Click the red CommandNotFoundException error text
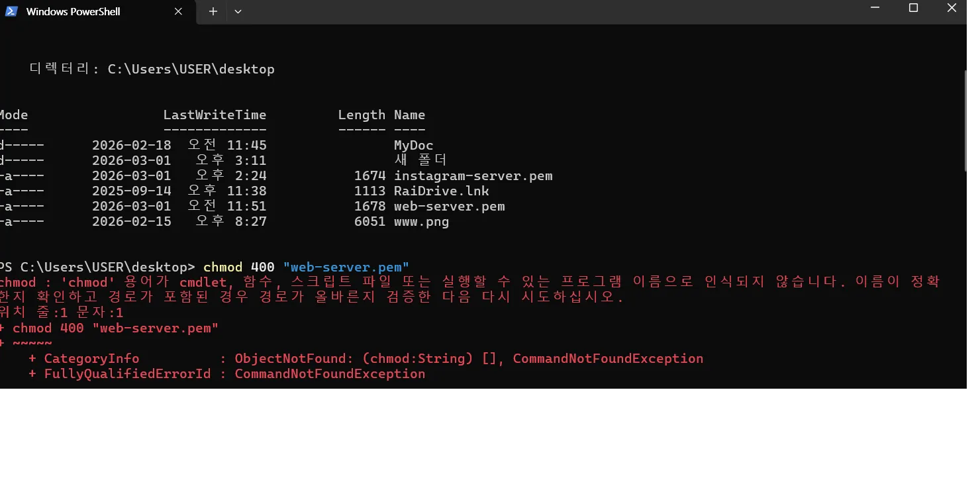Screen dimensions: 980x490 [607, 358]
